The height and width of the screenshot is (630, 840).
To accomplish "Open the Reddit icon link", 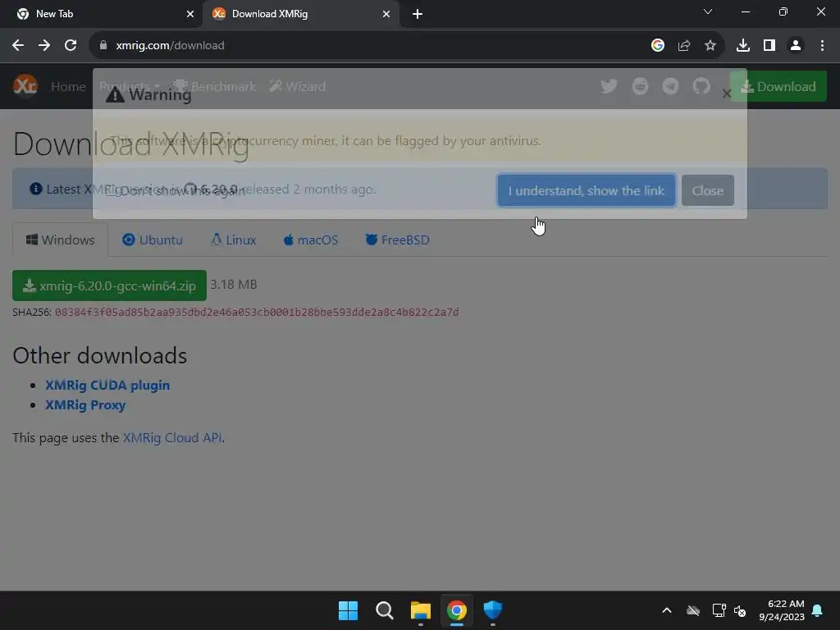I will pyautogui.click(x=640, y=86).
